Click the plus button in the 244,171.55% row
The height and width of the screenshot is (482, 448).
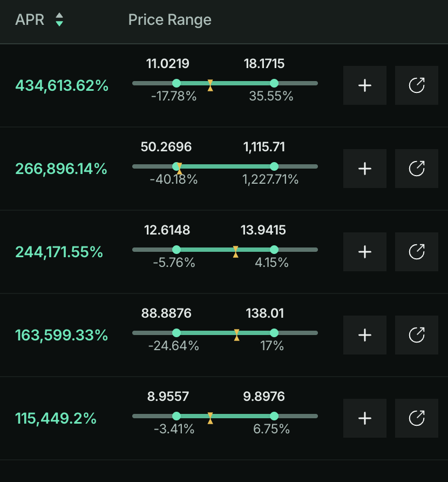365,252
